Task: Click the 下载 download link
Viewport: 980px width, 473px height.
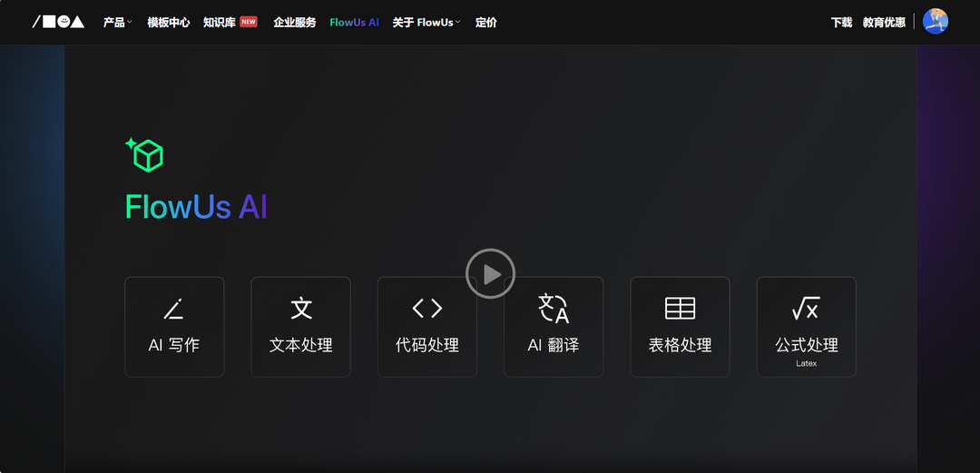Action: click(841, 23)
